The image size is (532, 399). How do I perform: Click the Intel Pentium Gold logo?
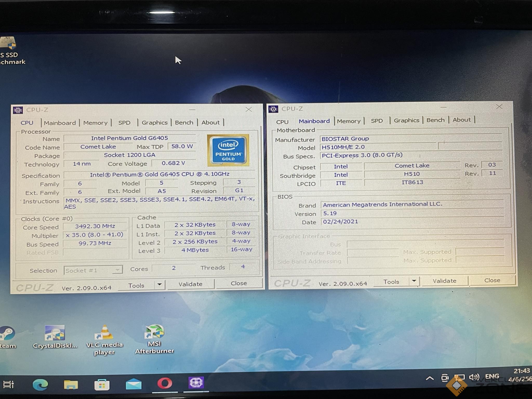(x=228, y=150)
